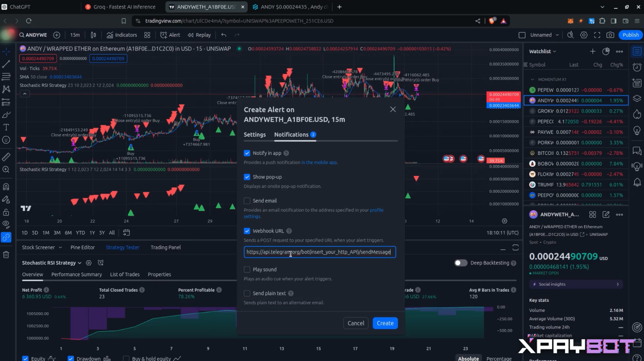
Task: Toggle the Drawdown checkbox
Action: 71,358
